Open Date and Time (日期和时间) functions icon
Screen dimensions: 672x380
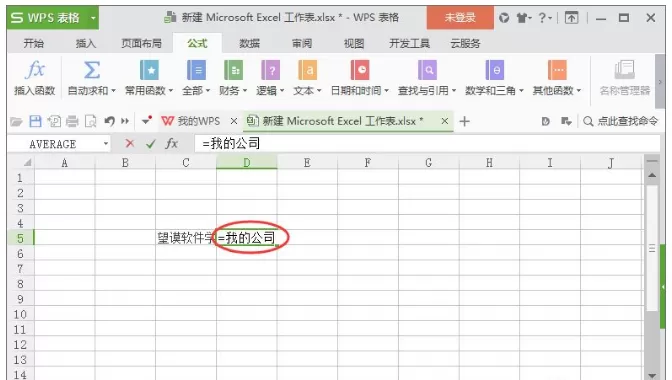point(360,70)
